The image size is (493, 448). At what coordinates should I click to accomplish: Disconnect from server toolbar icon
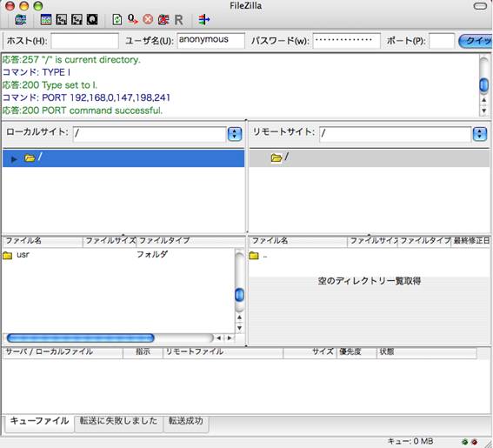(163, 20)
